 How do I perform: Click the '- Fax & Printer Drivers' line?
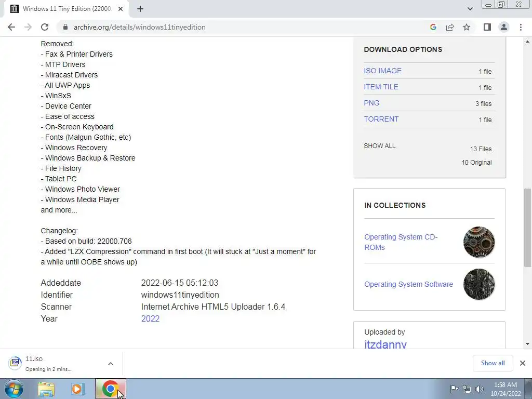click(x=77, y=54)
